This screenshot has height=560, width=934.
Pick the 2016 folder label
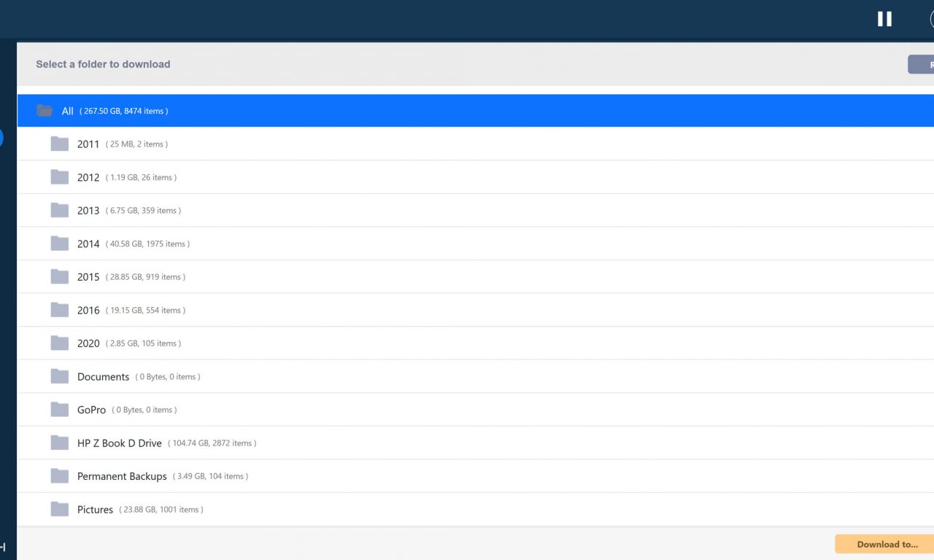[x=88, y=310]
